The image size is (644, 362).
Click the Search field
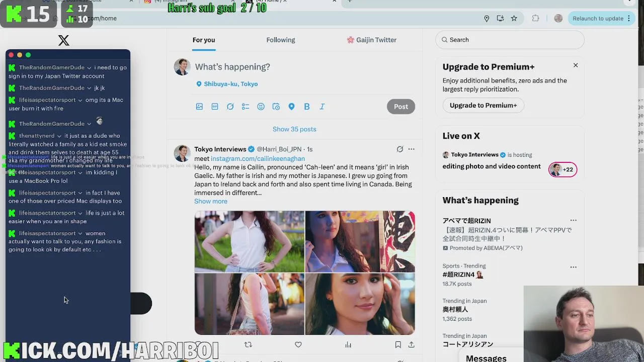tap(510, 40)
